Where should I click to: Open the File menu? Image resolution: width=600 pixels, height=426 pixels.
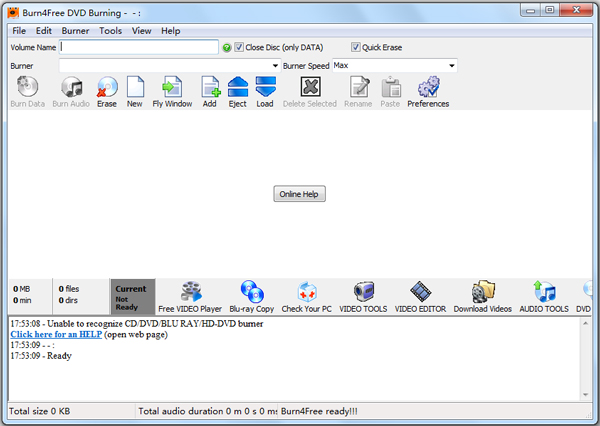pos(19,31)
